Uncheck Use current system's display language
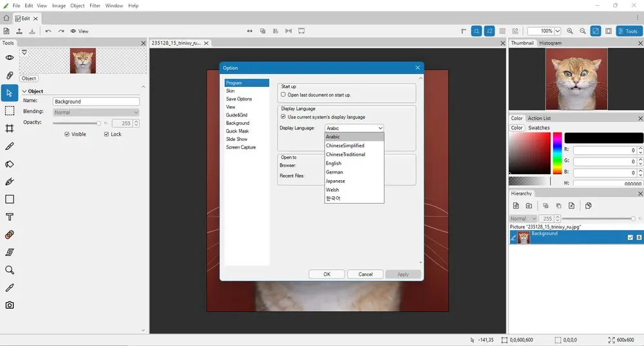The image size is (644, 346). coord(283,117)
